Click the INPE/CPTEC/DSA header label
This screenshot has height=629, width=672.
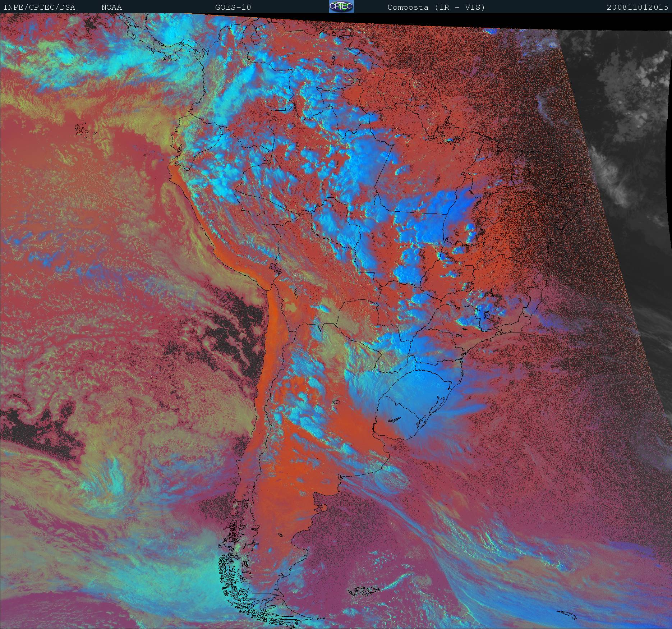tap(39, 7)
